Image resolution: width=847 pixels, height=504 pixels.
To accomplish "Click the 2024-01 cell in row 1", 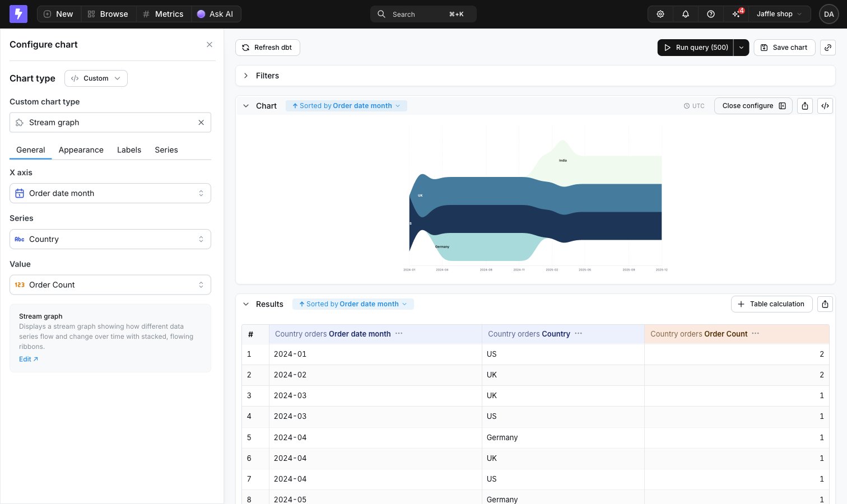I will [x=375, y=354].
